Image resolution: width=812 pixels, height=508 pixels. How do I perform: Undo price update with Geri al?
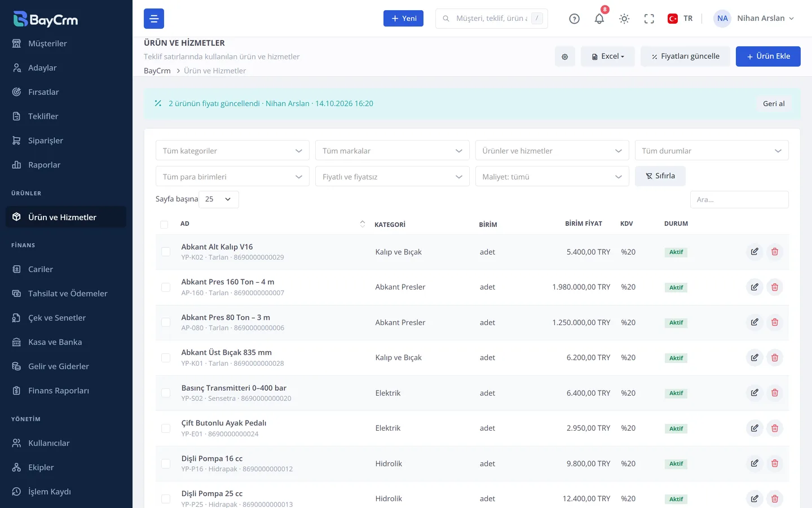click(774, 104)
